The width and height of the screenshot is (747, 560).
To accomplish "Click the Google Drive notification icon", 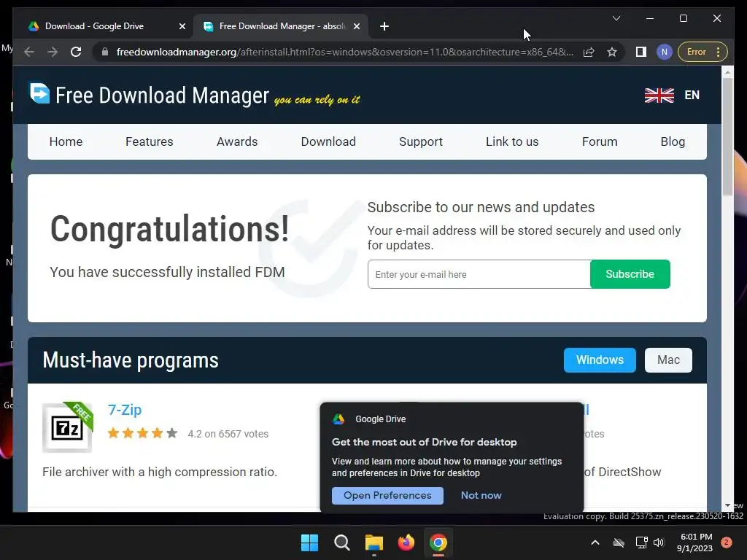I will pos(338,419).
